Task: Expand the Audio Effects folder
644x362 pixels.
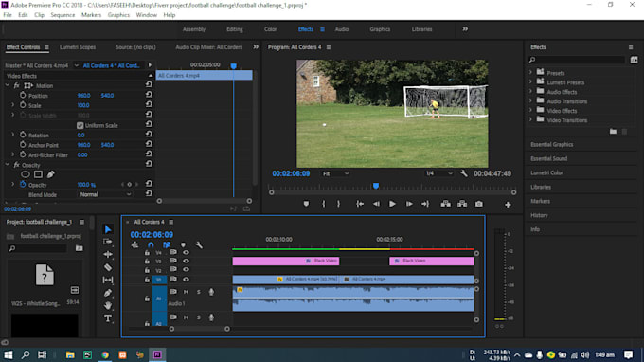Action: (x=530, y=92)
